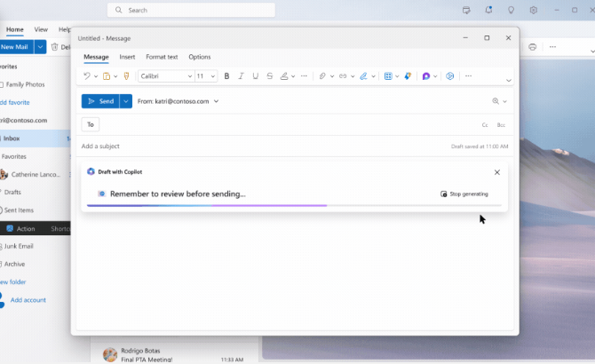The image size is (595, 364).
Task: Click the purple Loop icon
Action: point(426,76)
